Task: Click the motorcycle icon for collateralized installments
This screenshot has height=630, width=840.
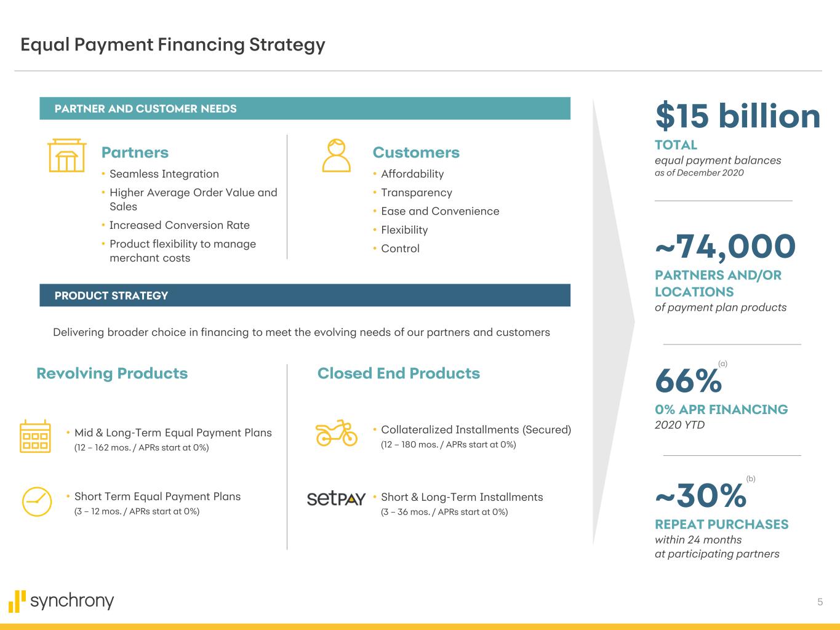Action: [336, 433]
